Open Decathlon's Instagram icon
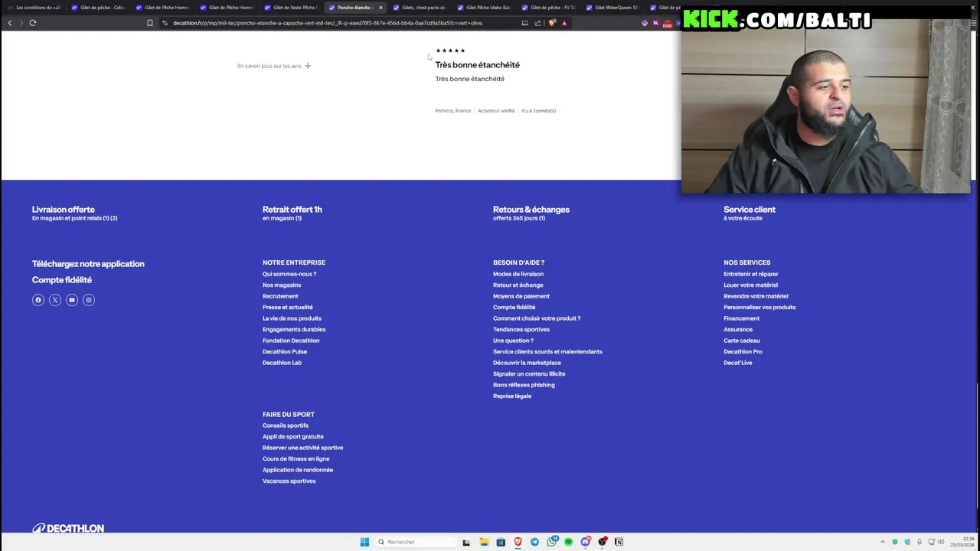The height and width of the screenshot is (551, 980). [89, 300]
